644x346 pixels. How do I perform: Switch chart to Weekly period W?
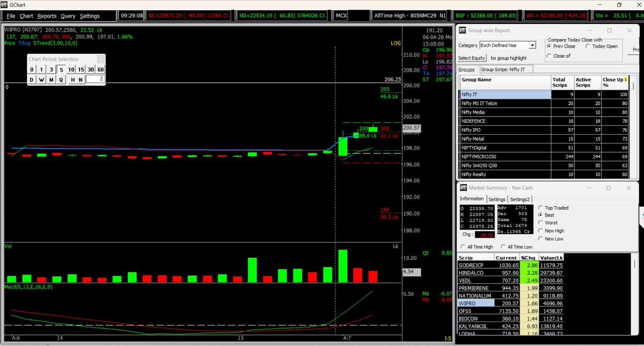(x=41, y=79)
